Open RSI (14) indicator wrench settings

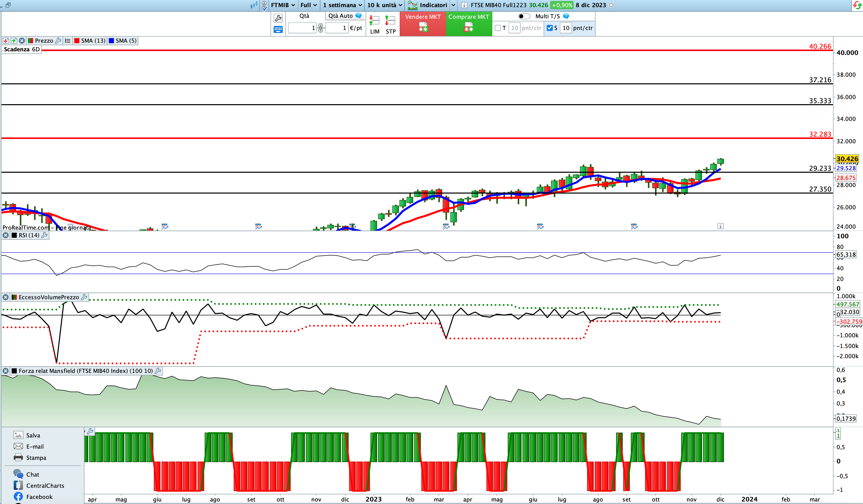pyautogui.click(x=44, y=235)
